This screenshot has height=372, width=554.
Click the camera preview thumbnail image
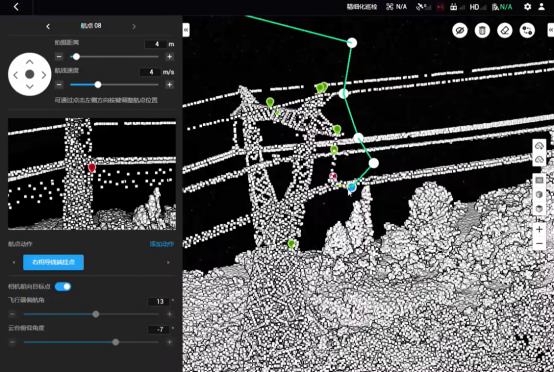point(92,174)
